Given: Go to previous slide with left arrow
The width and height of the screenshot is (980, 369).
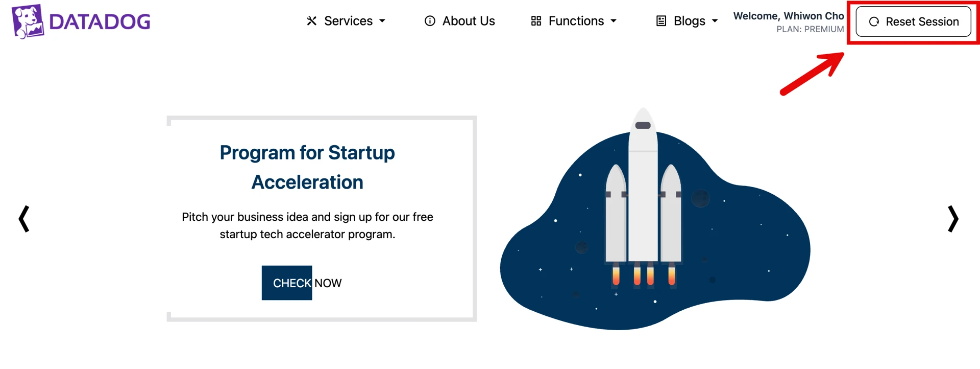Looking at the screenshot, I should point(24,219).
